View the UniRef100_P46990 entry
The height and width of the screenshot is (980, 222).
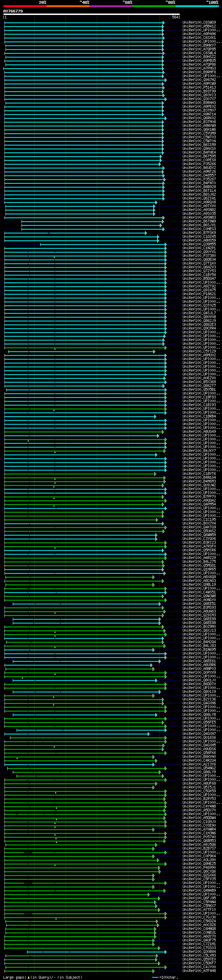(x=199, y=867)
